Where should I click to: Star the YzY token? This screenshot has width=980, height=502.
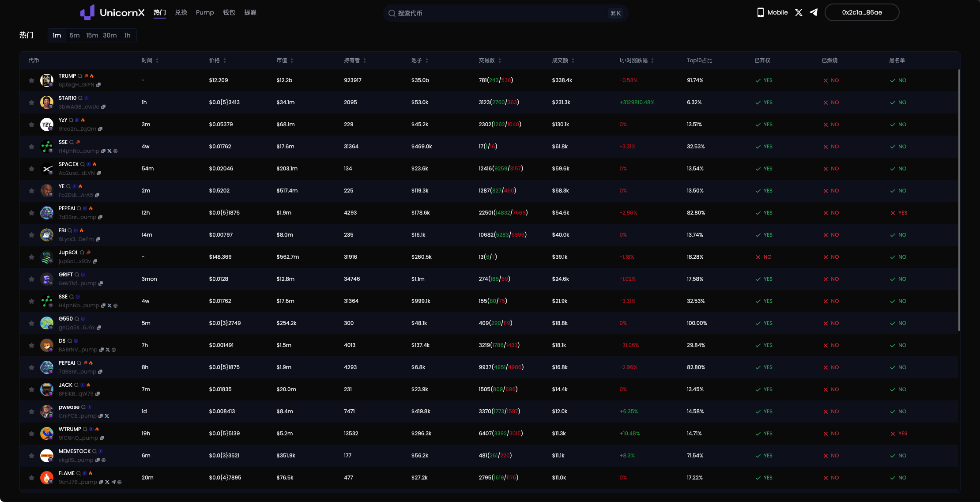(x=31, y=125)
